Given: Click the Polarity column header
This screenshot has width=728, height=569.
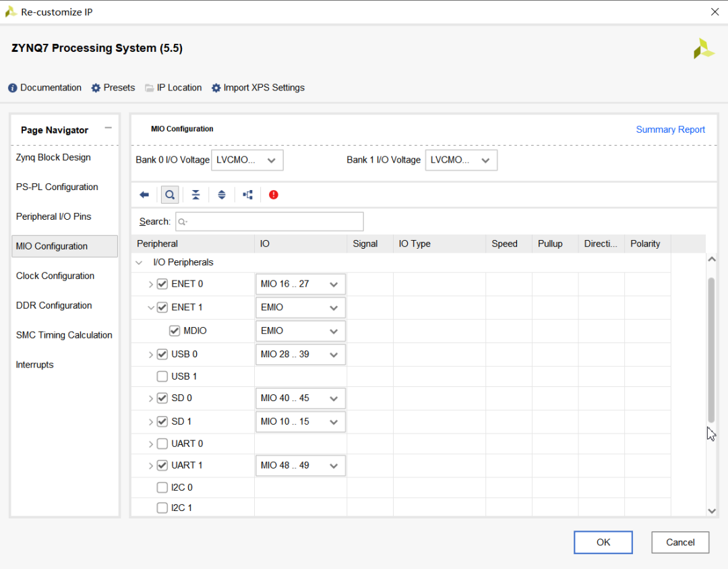Looking at the screenshot, I should coord(648,244).
